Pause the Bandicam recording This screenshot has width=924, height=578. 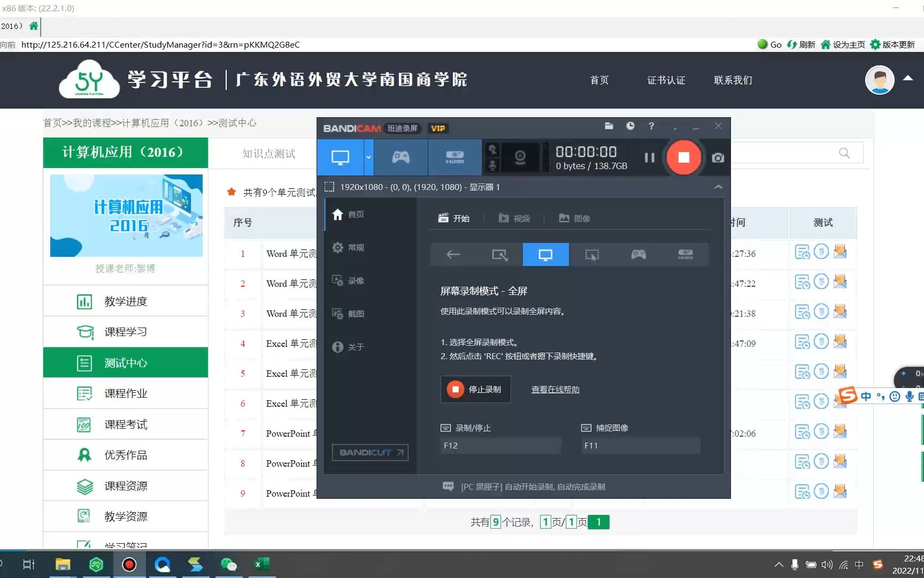(x=649, y=157)
